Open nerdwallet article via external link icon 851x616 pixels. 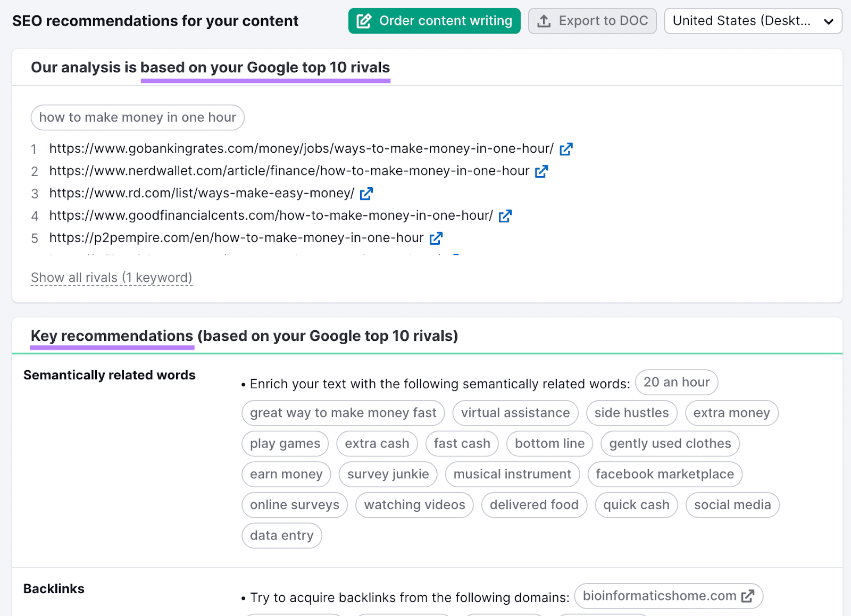coord(542,171)
